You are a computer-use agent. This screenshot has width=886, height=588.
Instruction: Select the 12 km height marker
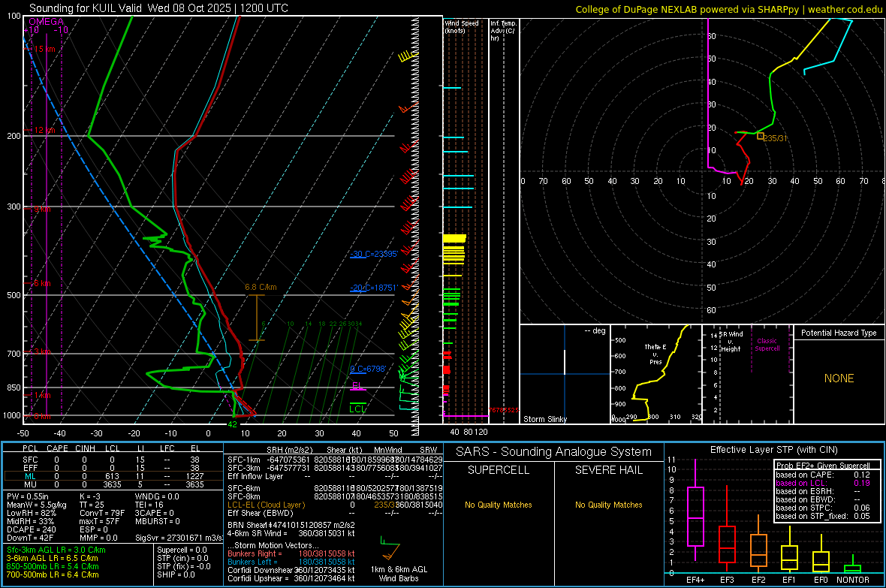(44, 130)
